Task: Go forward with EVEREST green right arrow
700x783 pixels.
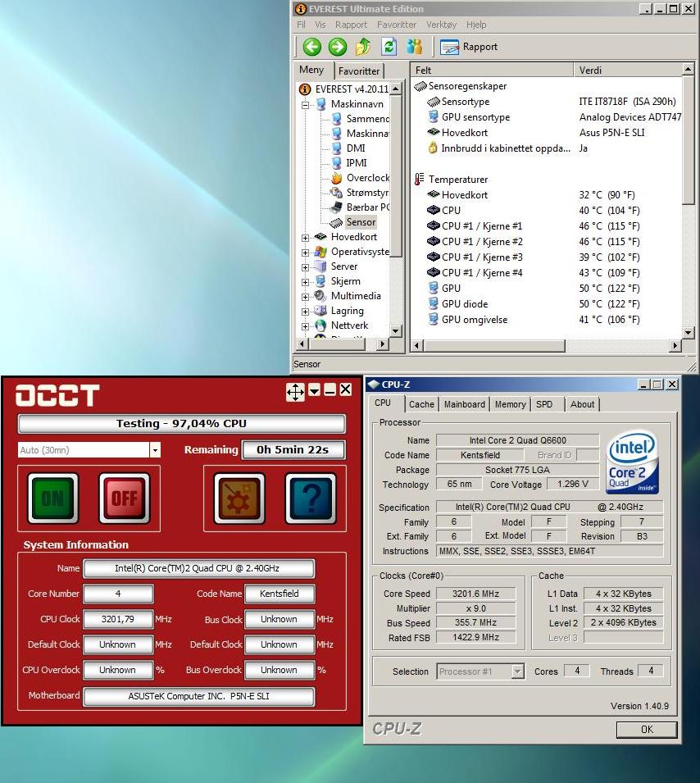Action: [x=338, y=47]
